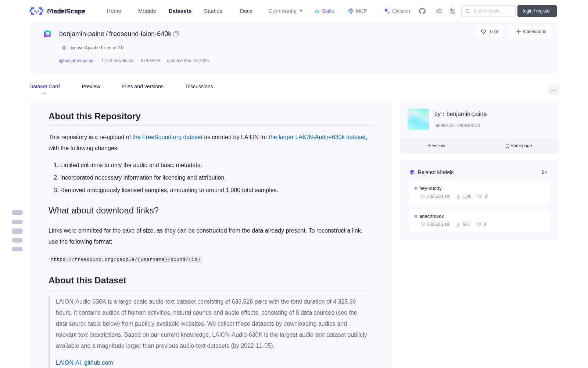
Task: Open the Civision link
Action: (397, 11)
